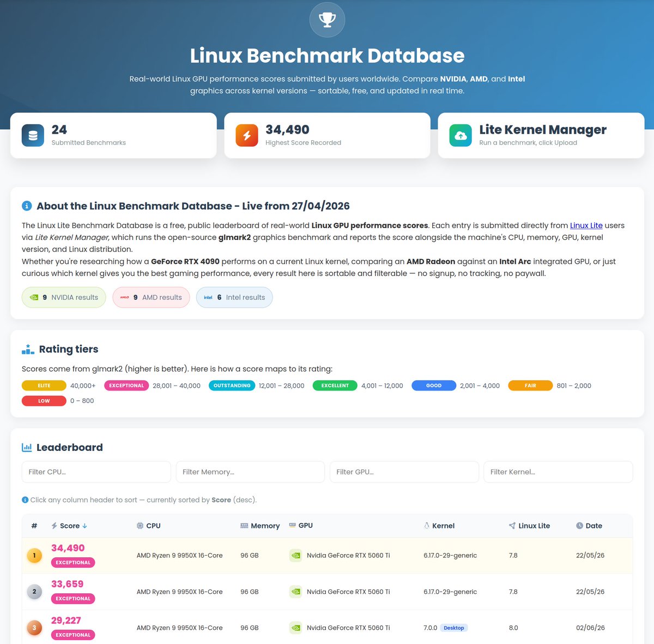
Task: Sort leaderboard by the Date column
Action: (x=589, y=526)
